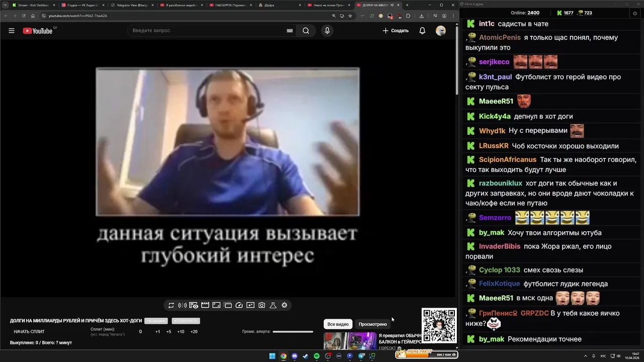Open the recommended video thumbnail about balcony

[x=350, y=341]
